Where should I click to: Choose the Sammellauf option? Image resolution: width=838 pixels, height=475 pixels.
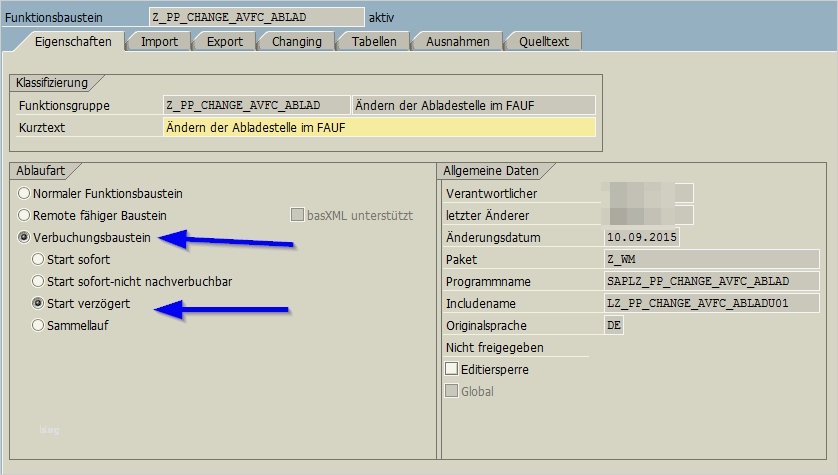tap(37, 325)
